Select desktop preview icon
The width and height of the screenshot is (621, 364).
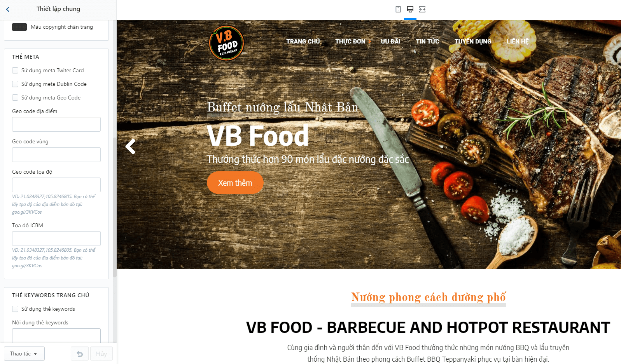click(410, 9)
